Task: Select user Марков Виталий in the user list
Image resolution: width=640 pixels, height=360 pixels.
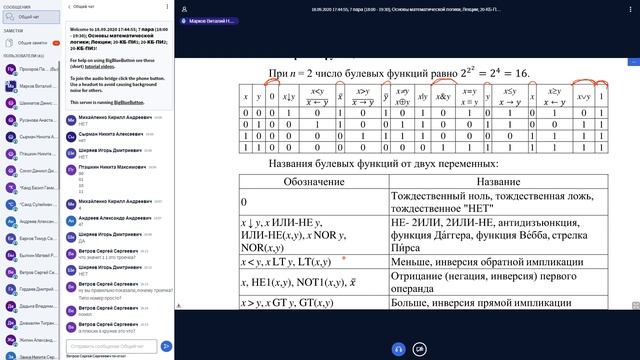Action: pos(31,86)
